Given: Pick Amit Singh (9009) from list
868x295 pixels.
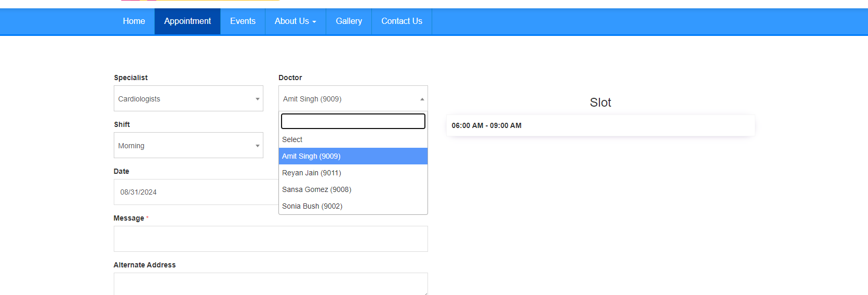Looking at the screenshot, I should 353,156.
